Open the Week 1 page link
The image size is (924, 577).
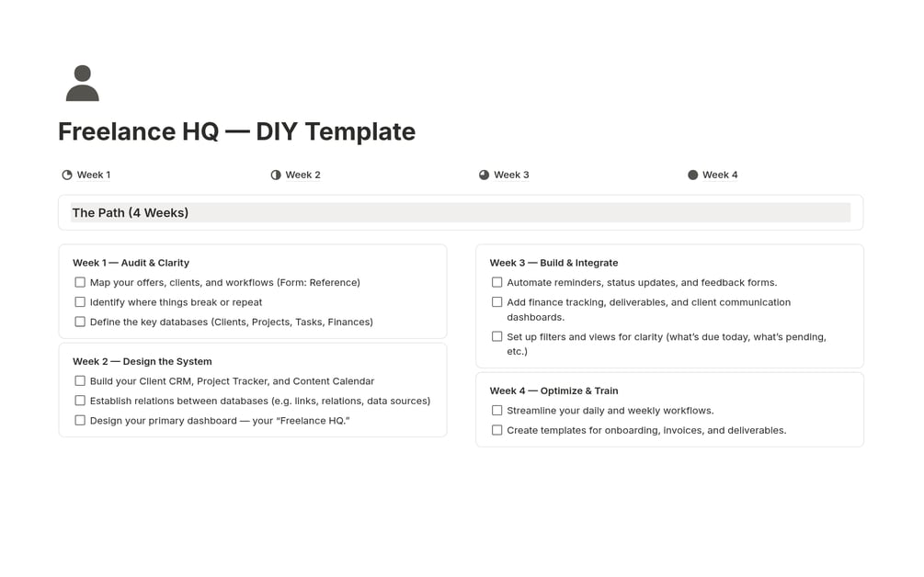[93, 175]
